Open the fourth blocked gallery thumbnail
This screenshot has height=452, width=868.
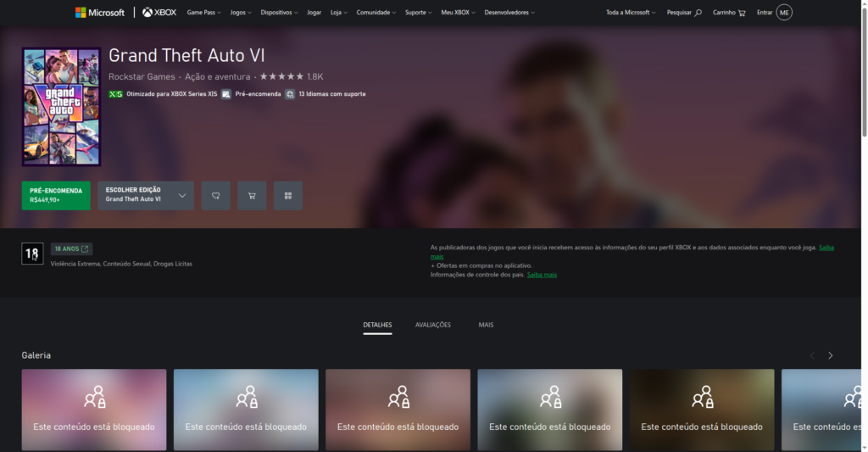pos(549,410)
